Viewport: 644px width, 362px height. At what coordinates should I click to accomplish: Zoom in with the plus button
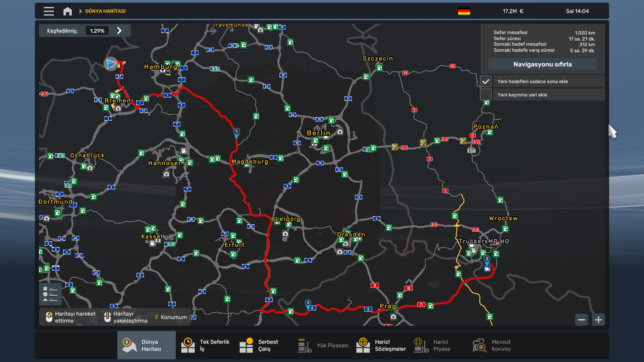[x=598, y=320]
